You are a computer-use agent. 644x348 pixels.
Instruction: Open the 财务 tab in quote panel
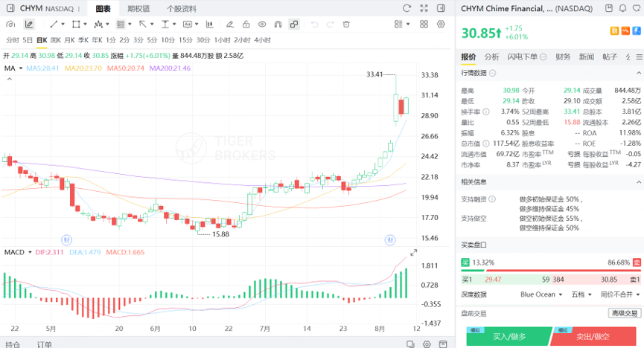[x=563, y=57]
